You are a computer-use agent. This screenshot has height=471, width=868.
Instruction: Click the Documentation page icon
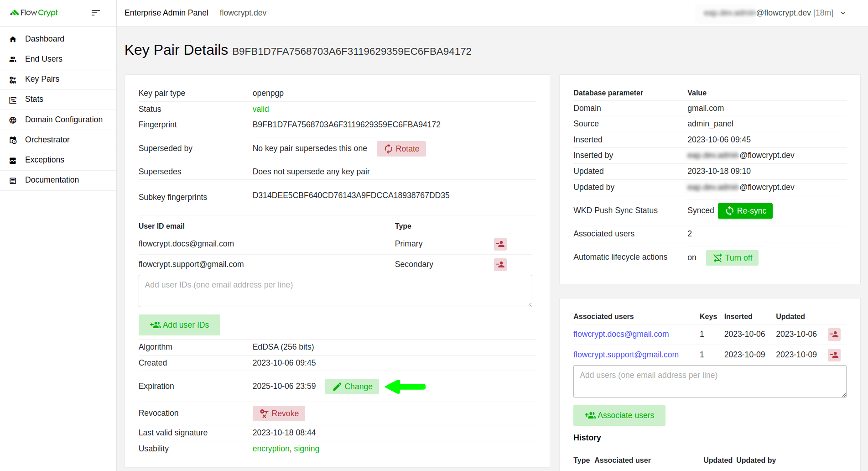pyautogui.click(x=13, y=181)
